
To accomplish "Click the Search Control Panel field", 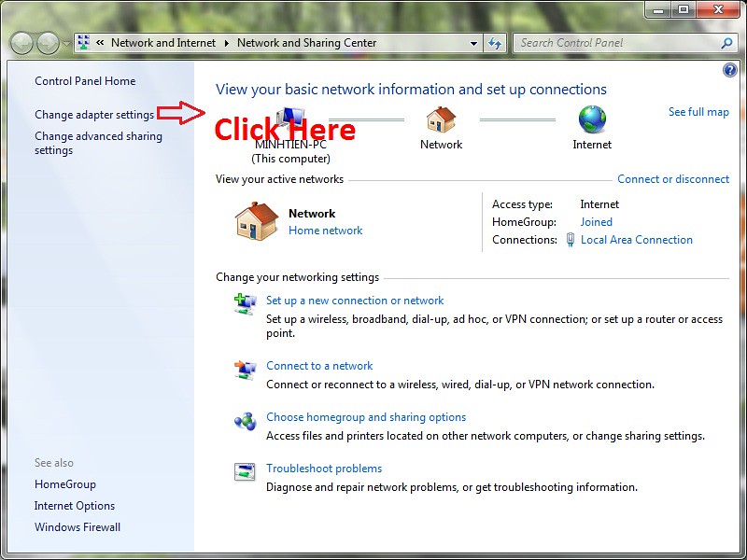I will (x=616, y=43).
